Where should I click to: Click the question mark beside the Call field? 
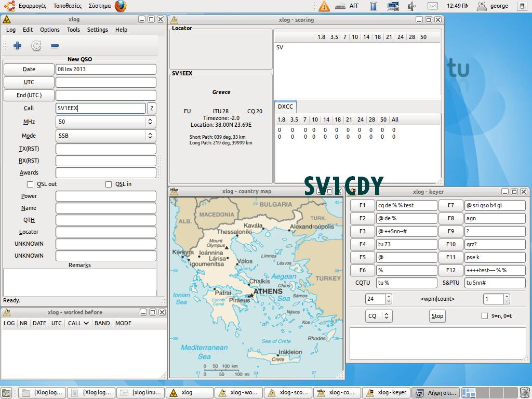[x=151, y=108]
